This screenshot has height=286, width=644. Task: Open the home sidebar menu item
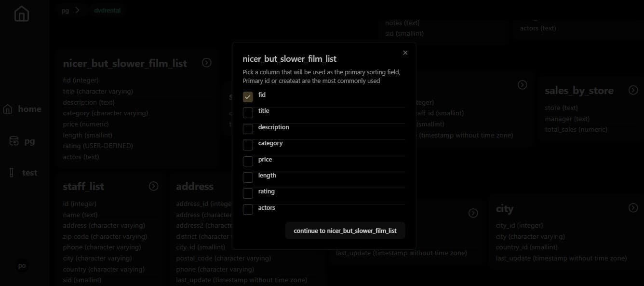tap(22, 109)
